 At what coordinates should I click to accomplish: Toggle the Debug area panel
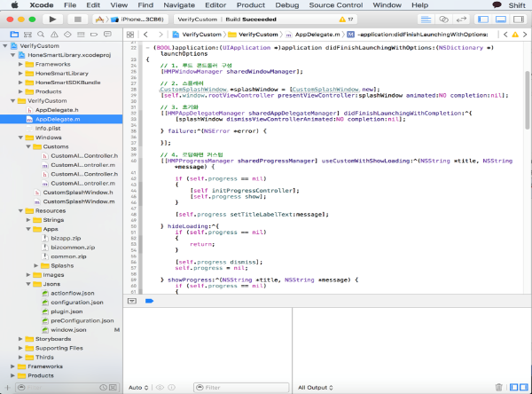click(501, 20)
